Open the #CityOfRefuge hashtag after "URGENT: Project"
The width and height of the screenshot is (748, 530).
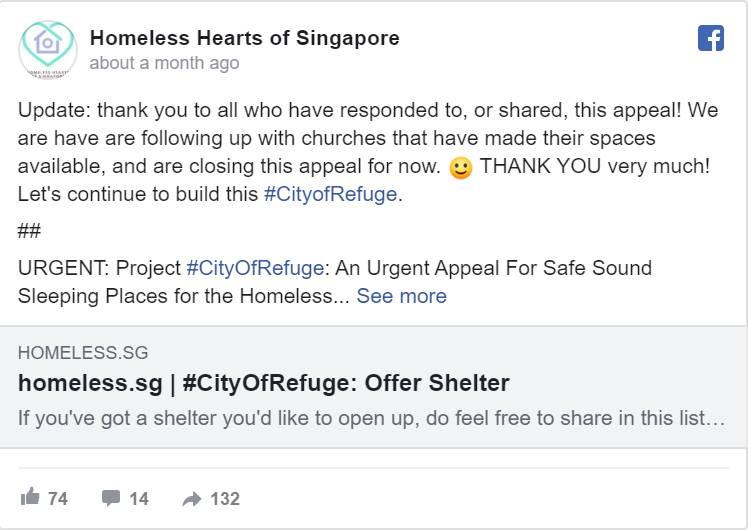pos(255,268)
